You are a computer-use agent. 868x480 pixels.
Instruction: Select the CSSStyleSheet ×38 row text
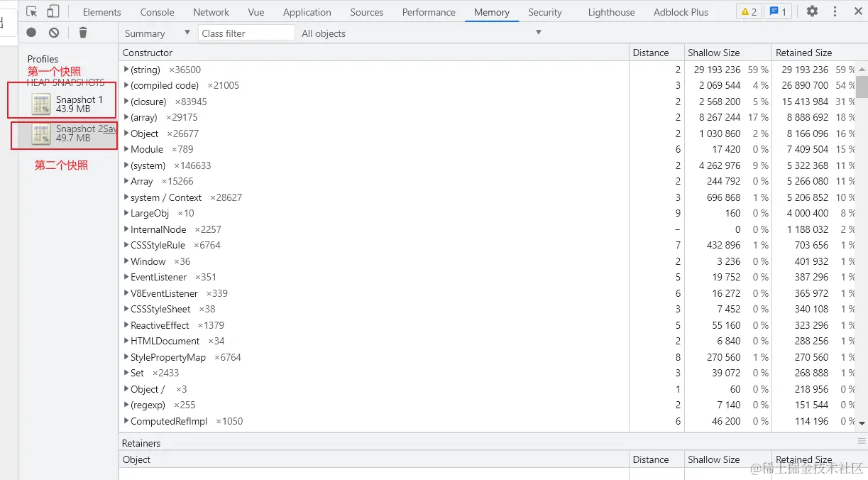(173, 309)
